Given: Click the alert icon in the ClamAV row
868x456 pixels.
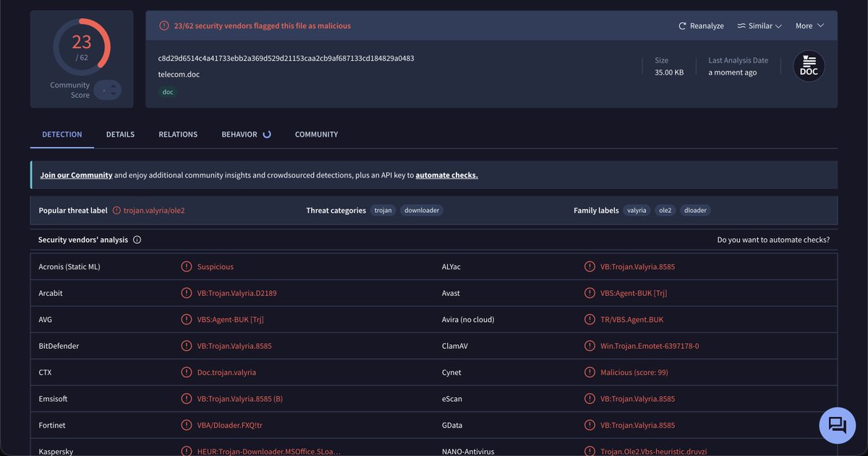Looking at the screenshot, I should click(x=590, y=346).
